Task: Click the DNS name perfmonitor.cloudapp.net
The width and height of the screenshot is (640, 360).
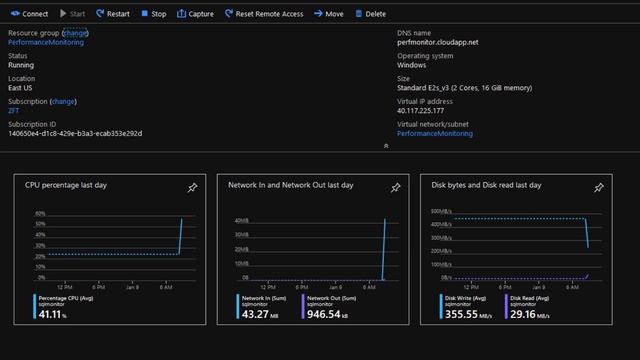Action: 438,42
